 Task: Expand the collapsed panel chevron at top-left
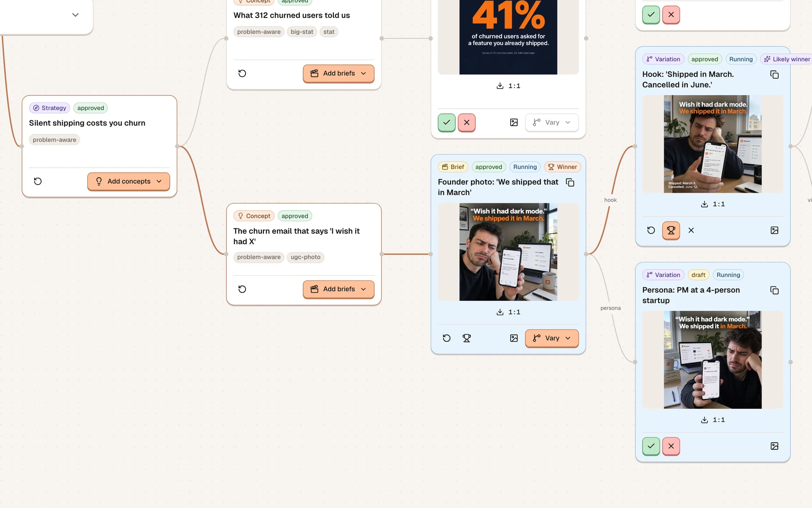pyautogui.click(x=75, y=15)
